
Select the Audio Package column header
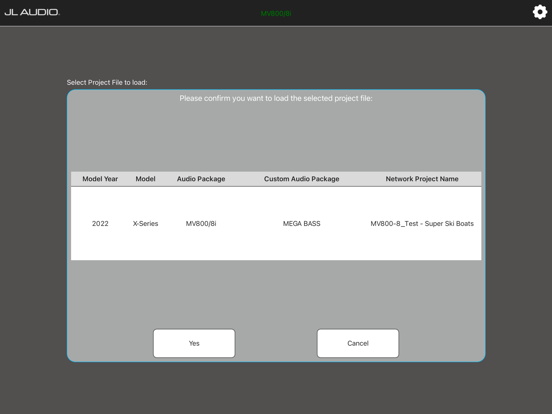coord(201,179)
